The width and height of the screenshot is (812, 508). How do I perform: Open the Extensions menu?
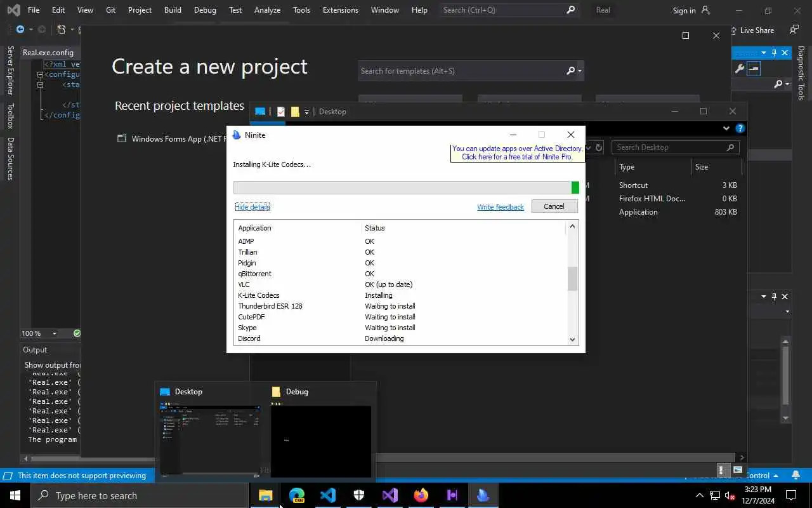pos(341,10)
